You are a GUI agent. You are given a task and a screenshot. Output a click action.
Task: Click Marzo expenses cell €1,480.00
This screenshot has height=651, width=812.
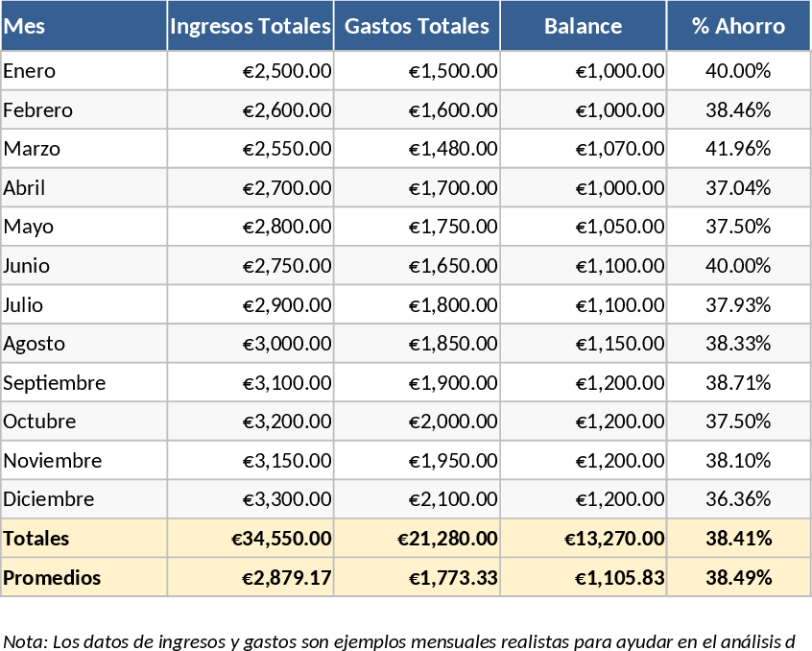pos(417,149)
